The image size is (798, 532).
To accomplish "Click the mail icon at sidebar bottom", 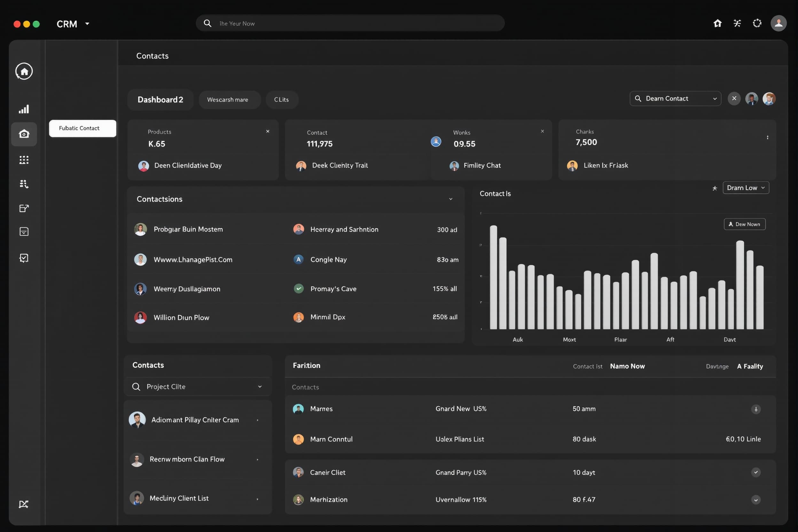I will (23, 504).
